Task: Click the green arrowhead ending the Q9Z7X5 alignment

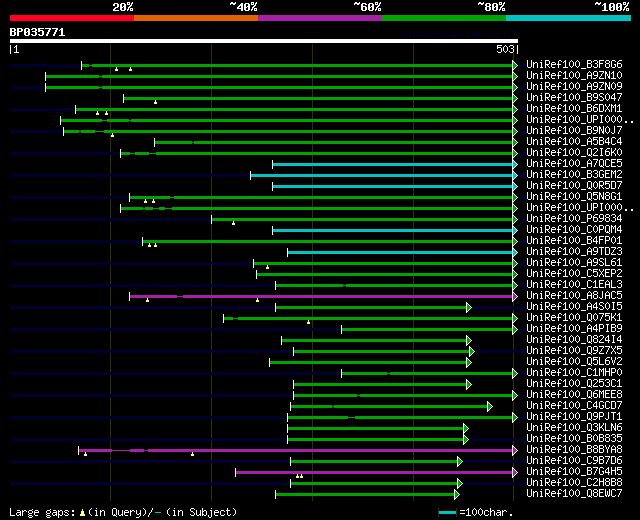Action: [472, 351]
